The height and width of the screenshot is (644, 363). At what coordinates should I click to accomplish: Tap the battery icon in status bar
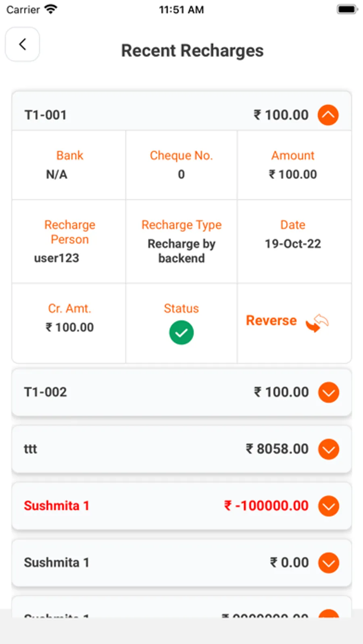click(346, 9)
